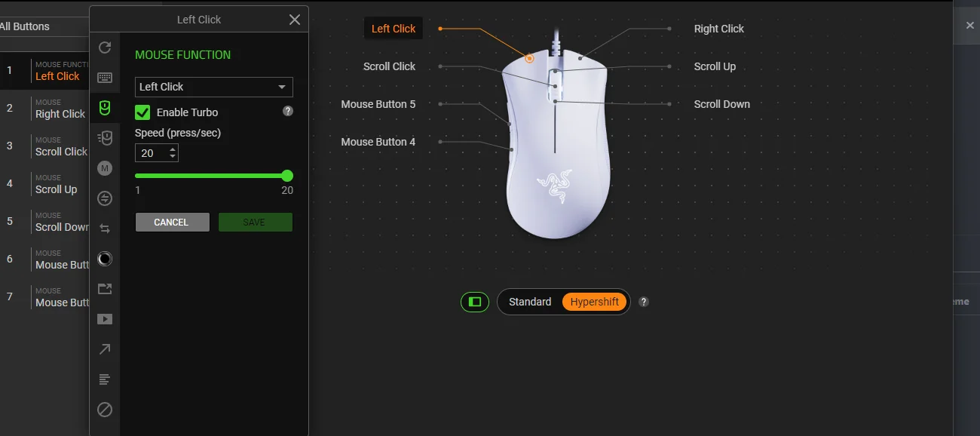
Task: Click the Right Click label on mouse diagram
Action: pos(719,29)
